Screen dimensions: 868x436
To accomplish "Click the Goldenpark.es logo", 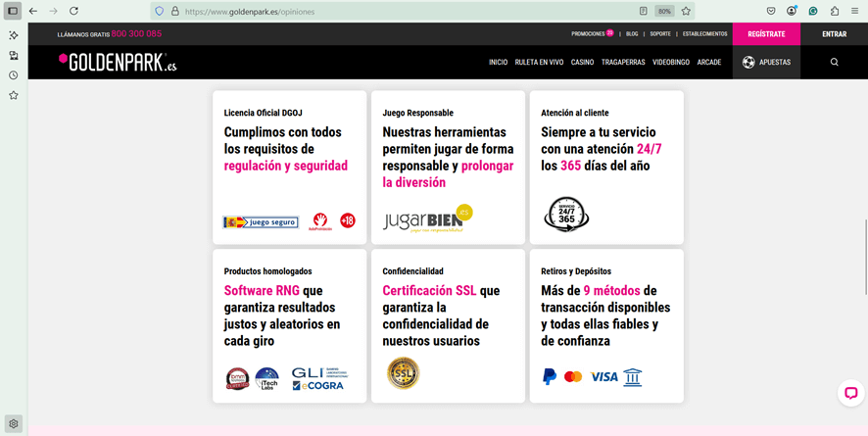I will [x=118, y=63].
